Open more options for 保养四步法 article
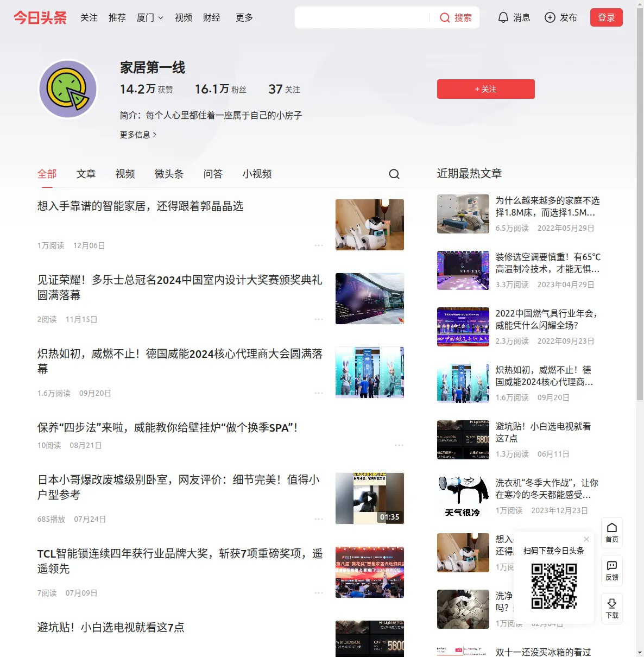644x657 pixels. 399,445
